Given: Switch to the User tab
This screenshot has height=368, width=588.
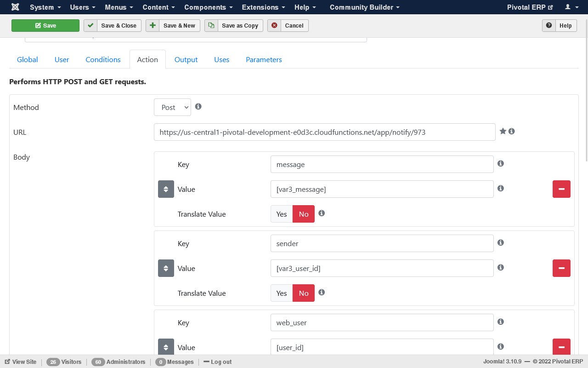Looking at the screenshot, I should [62, 59].
